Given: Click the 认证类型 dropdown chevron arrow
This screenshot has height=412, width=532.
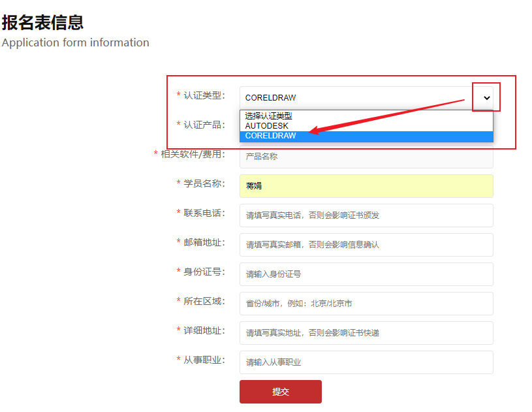Looking at the screenshot, I should [486, 98].
